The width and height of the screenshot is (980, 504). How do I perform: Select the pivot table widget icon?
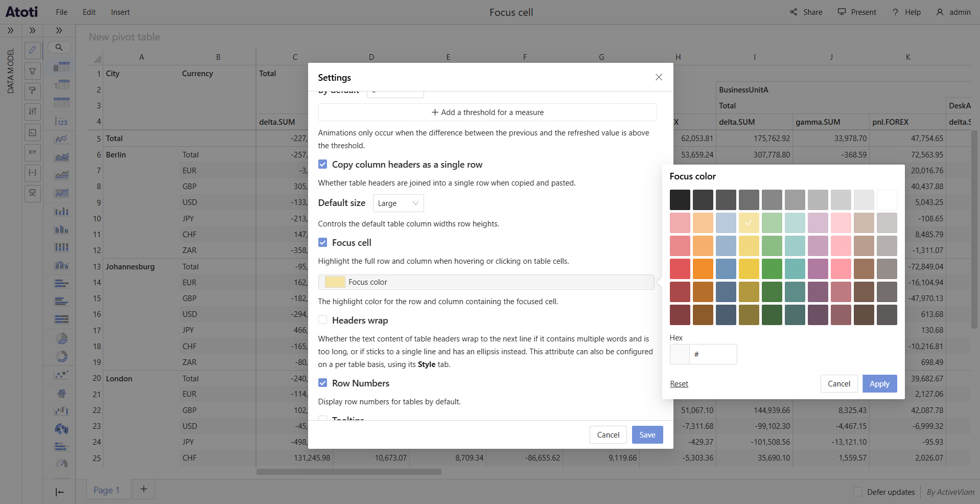click(61, 67)
